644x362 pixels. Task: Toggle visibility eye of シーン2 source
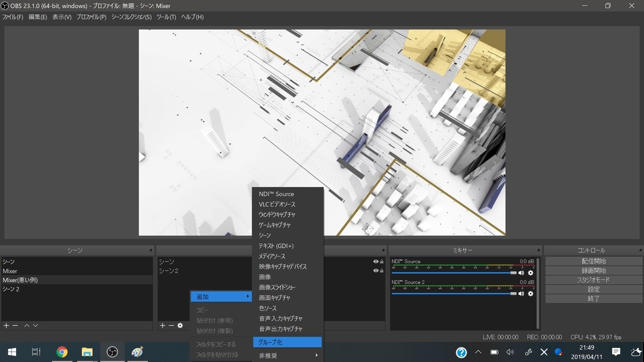click(x=376, y=271)
